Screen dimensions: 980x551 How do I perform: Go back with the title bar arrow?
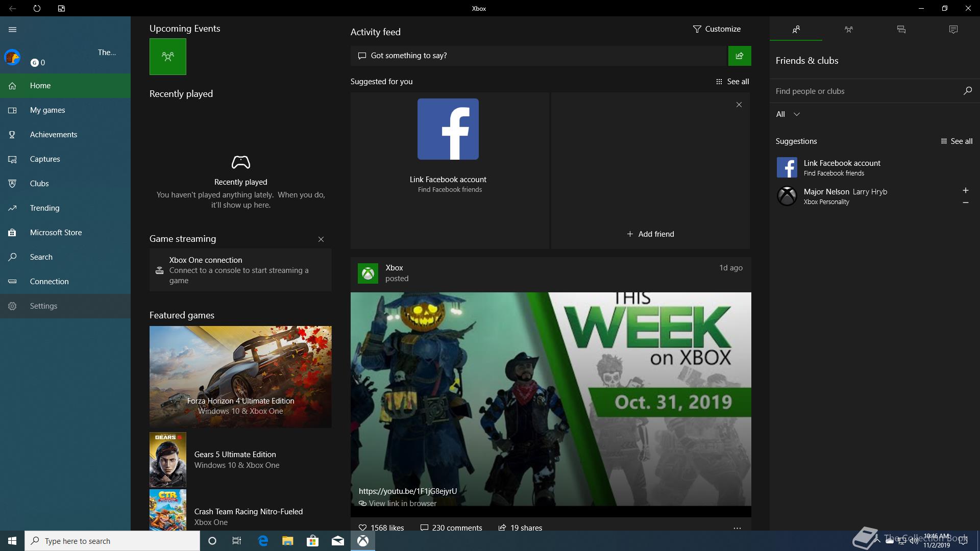tap(12, 8)
